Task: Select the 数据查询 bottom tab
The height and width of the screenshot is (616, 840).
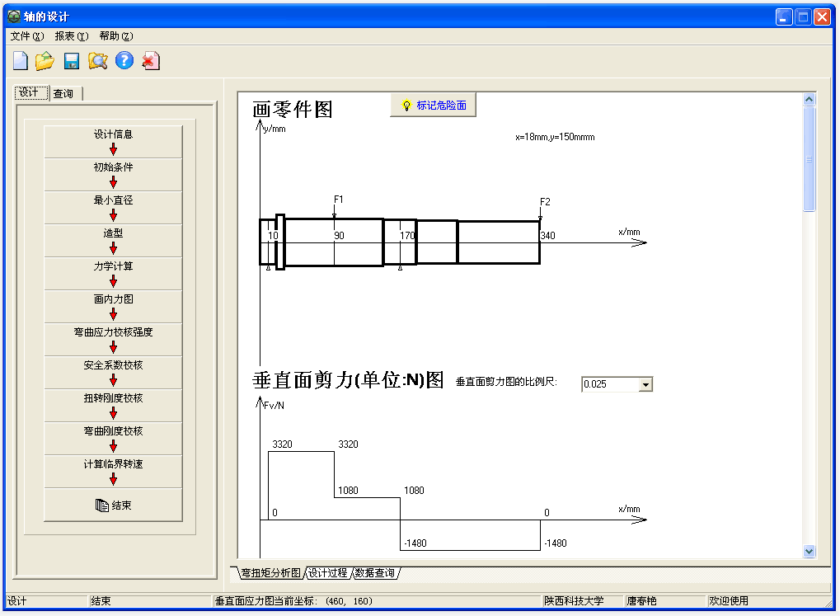Action: pyautogui.click(x=375, y=572)
